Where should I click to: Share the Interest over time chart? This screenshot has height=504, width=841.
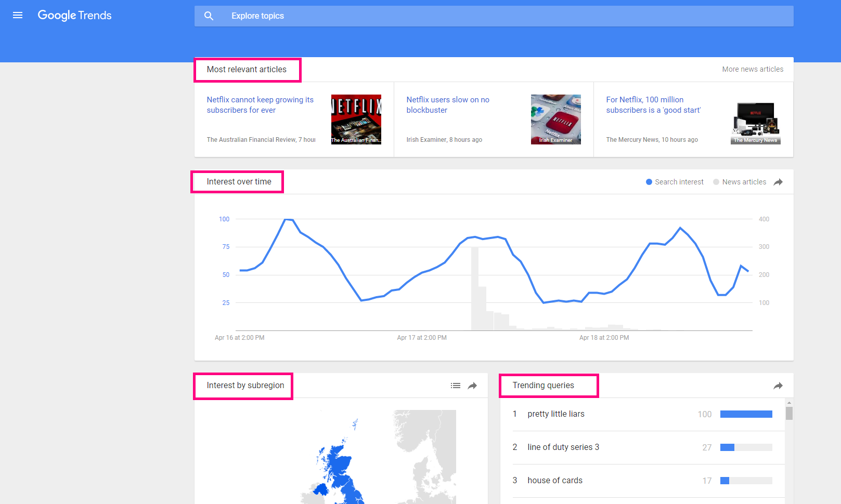point(778,182)
